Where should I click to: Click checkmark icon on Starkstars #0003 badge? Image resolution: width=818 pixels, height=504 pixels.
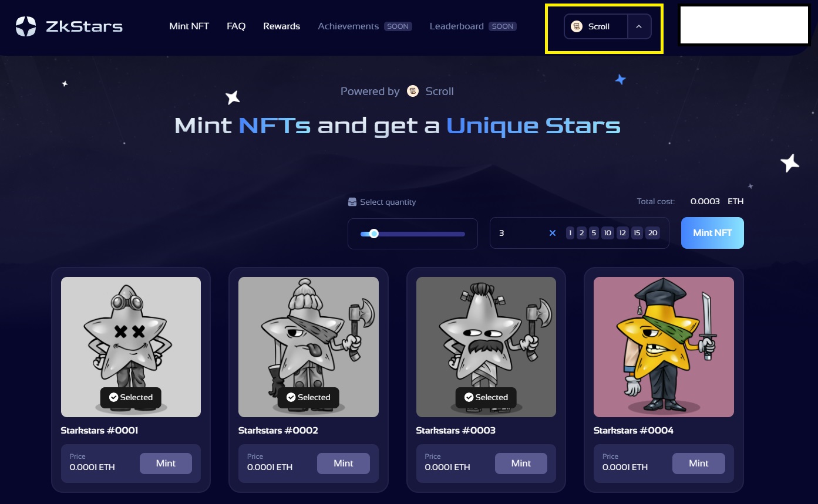click(x=469, y=397)
